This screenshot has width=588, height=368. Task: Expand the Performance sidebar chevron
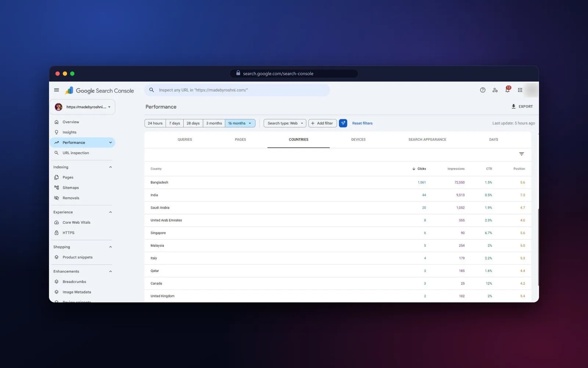(x=110, y=142)
